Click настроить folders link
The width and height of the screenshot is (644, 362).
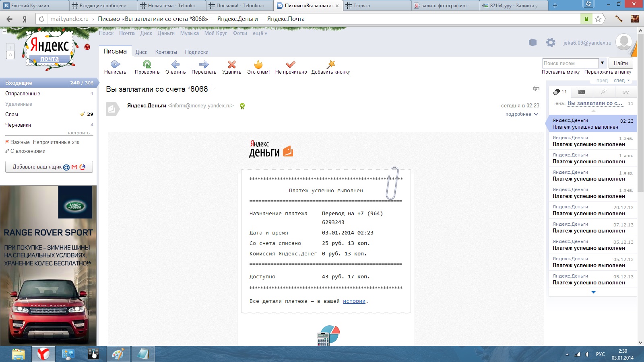(x=80, y=133)
